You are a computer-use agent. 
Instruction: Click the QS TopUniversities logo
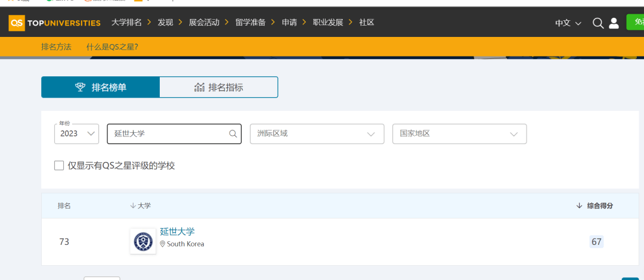(x=54, y=23)
